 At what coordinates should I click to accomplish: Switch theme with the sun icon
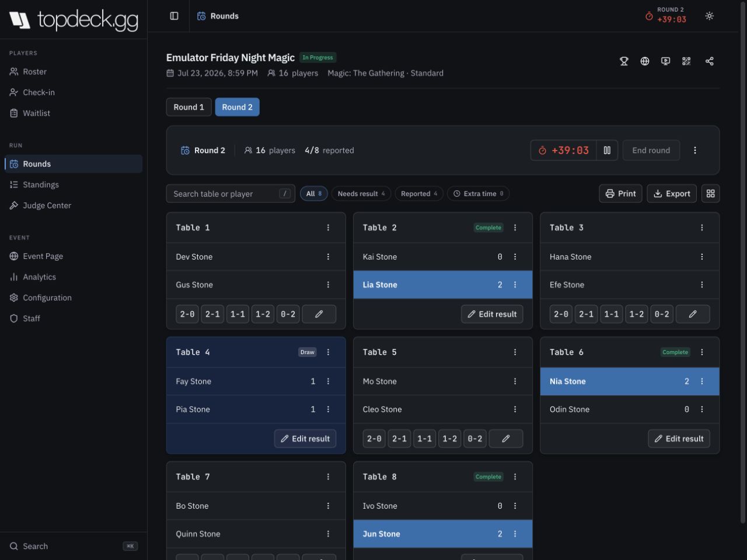click(709, 16)
